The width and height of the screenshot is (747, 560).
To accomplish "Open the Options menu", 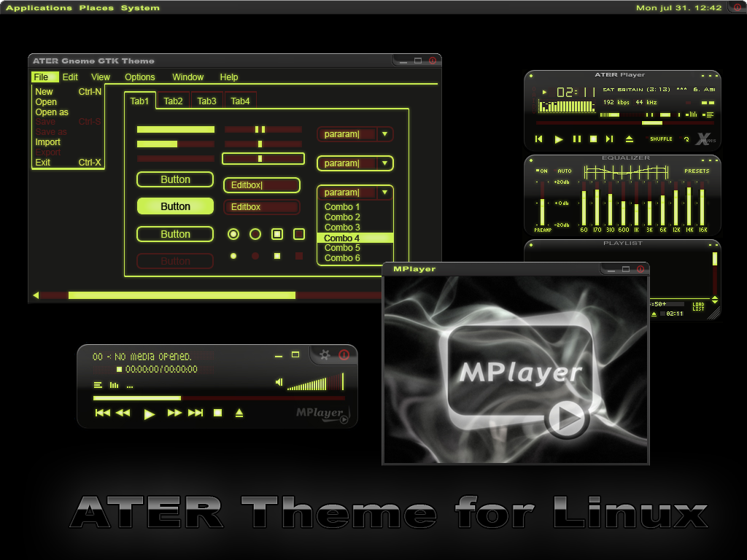I will click(139, 77).
